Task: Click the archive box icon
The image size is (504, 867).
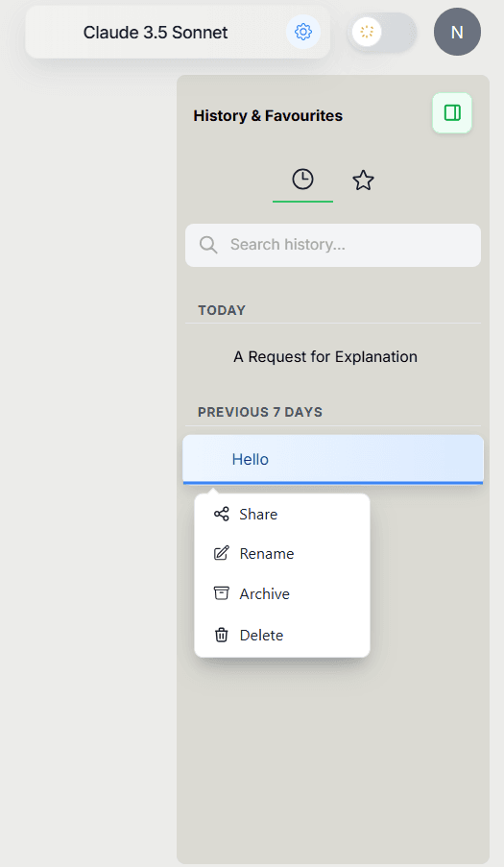Action: point(221,594)
